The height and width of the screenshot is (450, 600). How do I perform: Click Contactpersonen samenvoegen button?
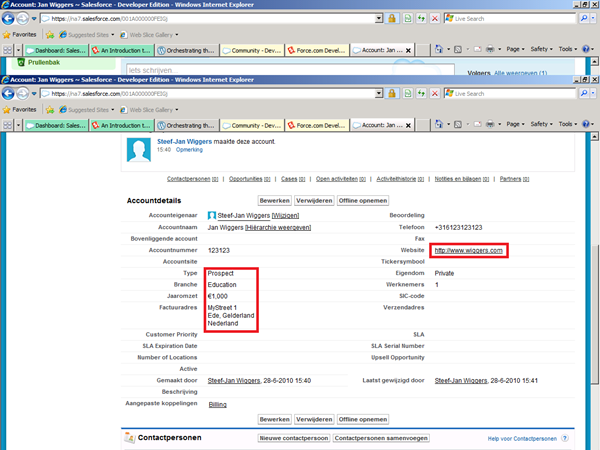tap(381, 438)
